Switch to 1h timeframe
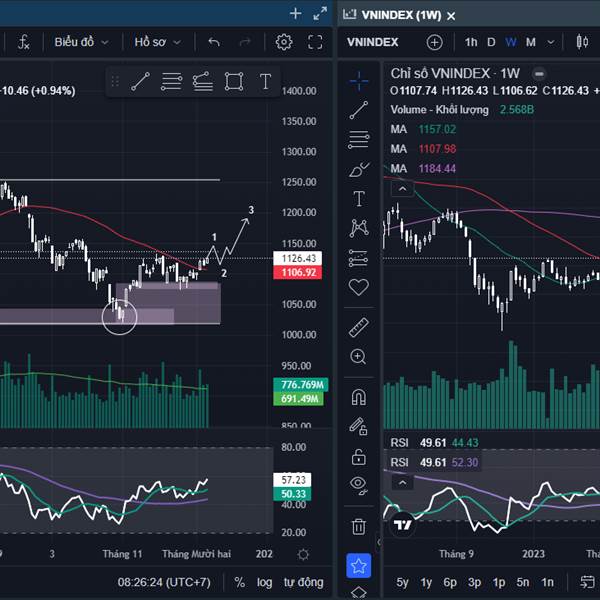600x600 pixels. (x=471, y=42)
